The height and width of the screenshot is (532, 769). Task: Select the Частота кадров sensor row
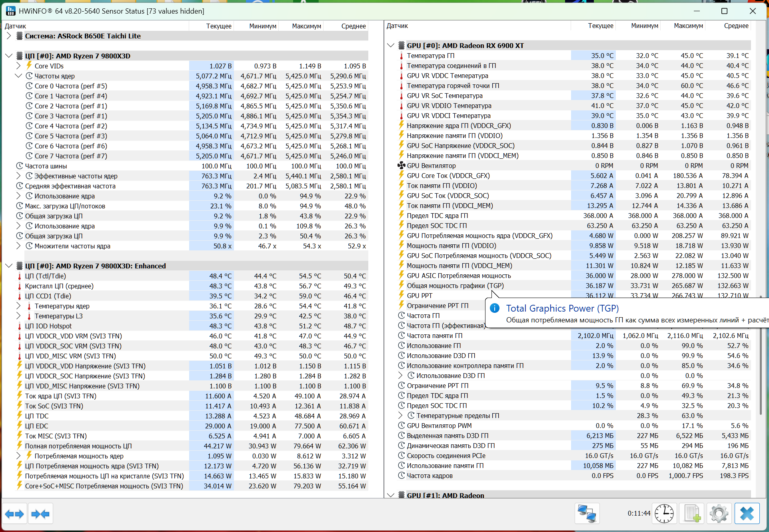click(429, 476)
